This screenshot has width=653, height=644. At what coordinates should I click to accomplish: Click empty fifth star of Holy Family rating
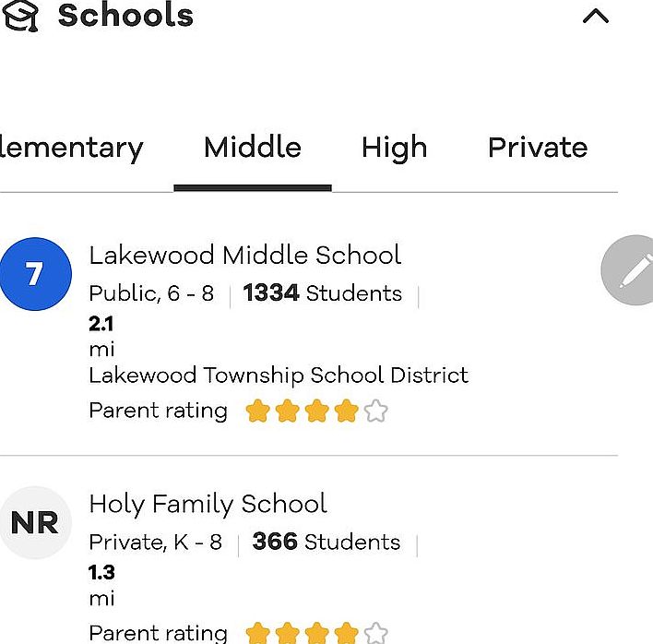[376, 633]
